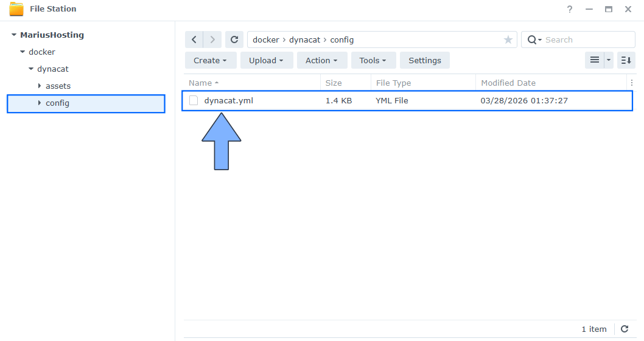Click the 1.4 KB size cell
The image size is (644, 341).
tap(339, 100)
